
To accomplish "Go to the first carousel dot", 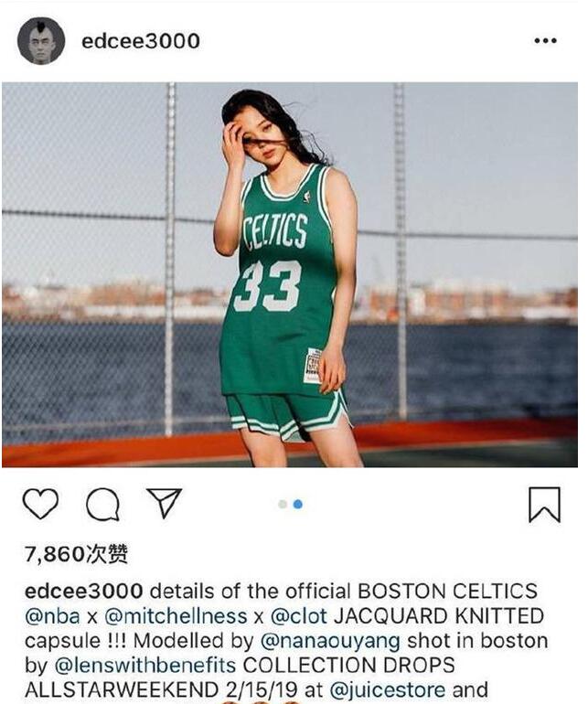I will pos(283,504).
